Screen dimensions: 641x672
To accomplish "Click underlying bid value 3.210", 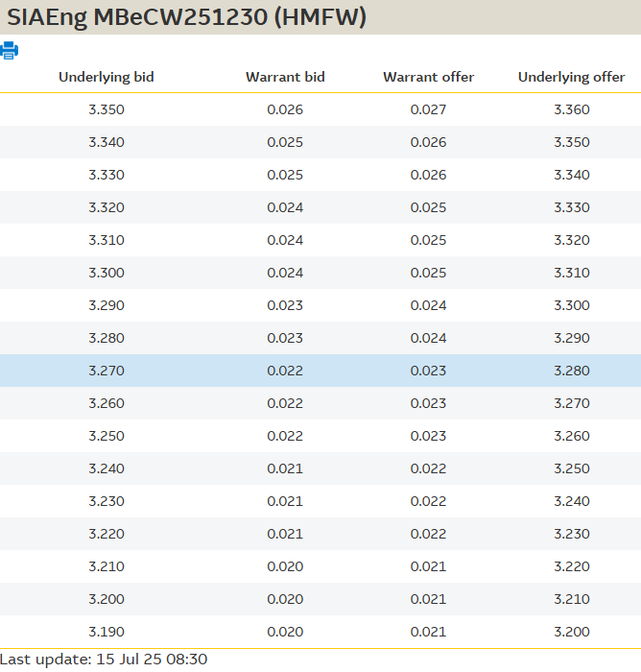I will point(107,566).
